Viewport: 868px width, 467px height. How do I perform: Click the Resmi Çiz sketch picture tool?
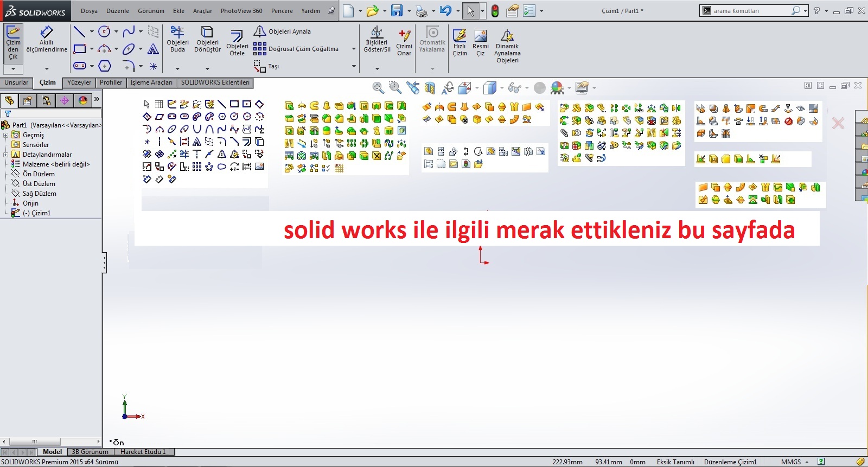480,43
